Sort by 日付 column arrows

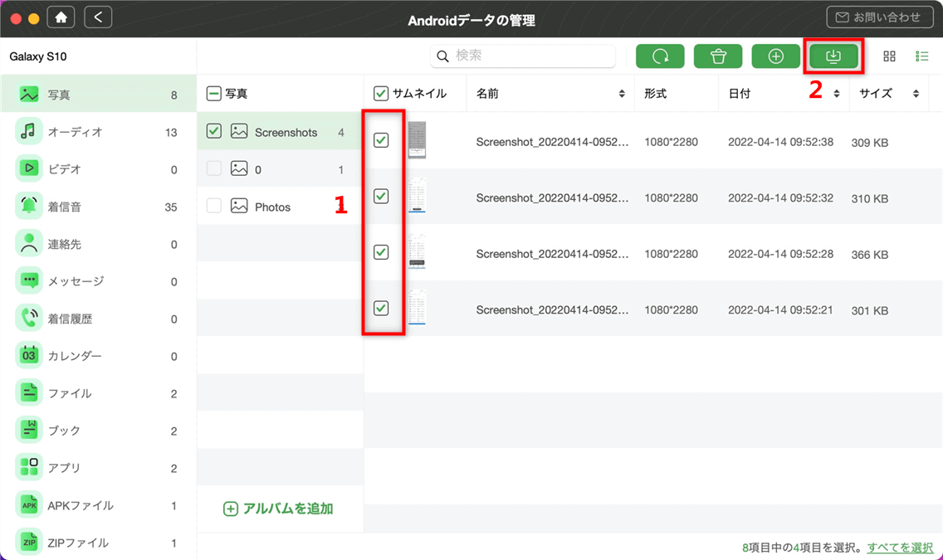pos(836,94)
